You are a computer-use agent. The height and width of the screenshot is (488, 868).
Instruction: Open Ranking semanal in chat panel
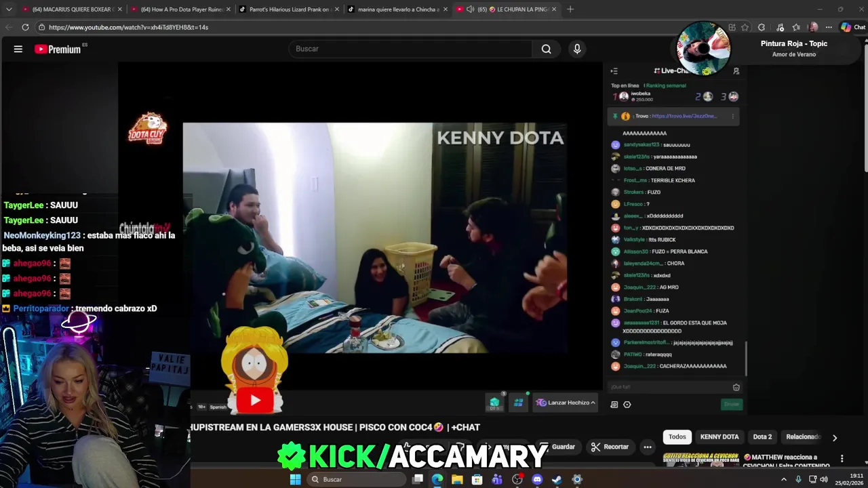point(666,85)
